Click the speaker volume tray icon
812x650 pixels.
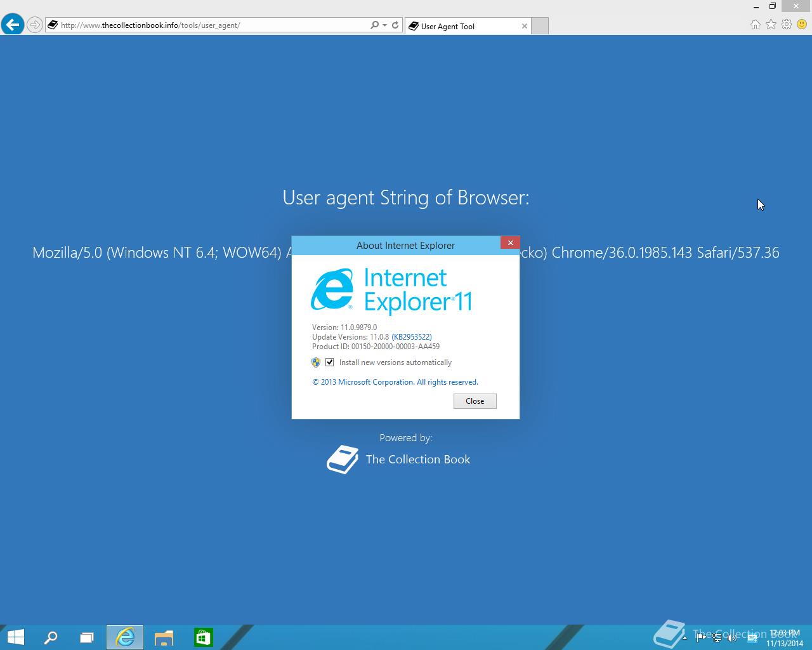[733, 638]
